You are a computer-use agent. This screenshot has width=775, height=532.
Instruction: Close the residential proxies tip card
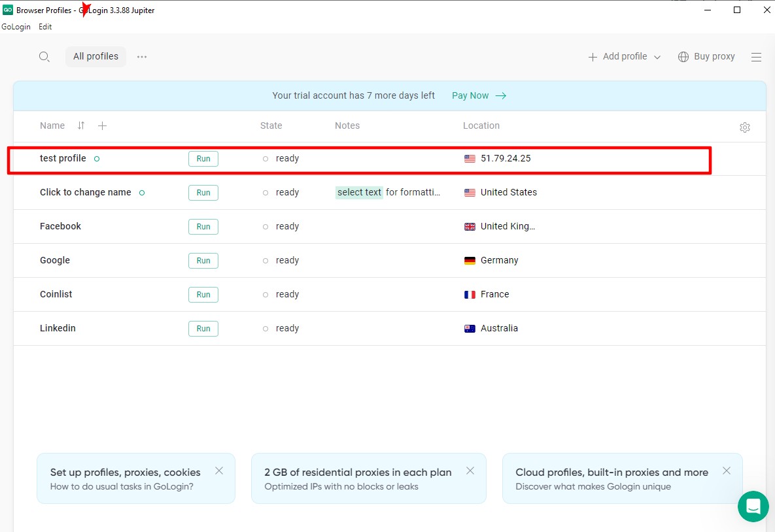pos(470,471)
